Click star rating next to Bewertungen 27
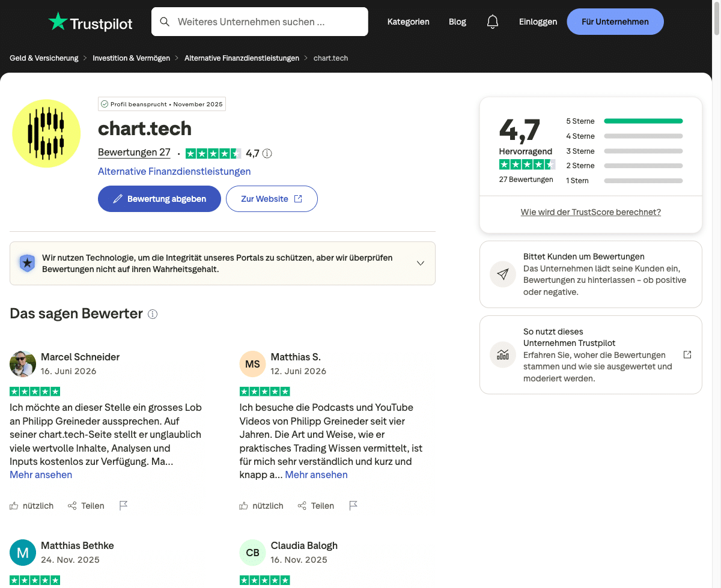The width and height of the screenshot is (721, 588). pyautogui.click(x=213, y=153)
